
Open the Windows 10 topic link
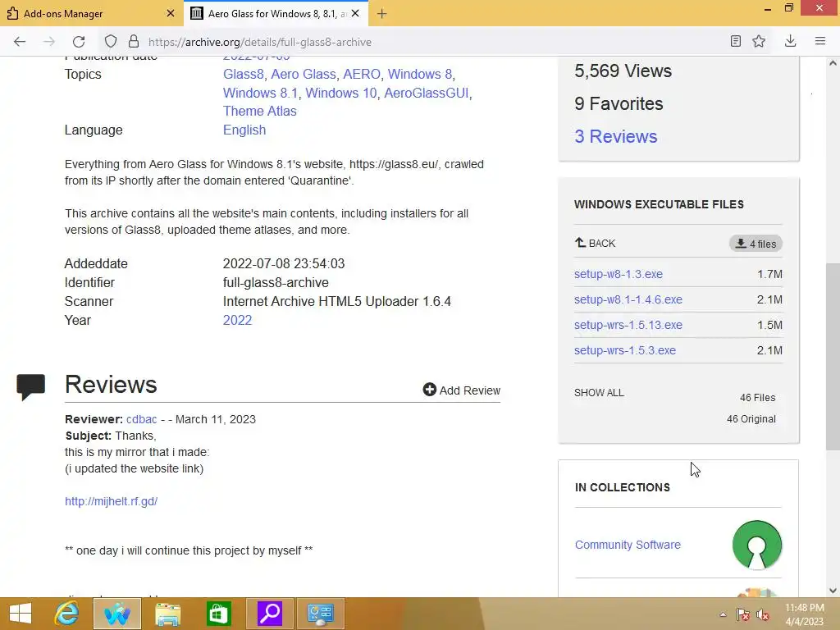341,93
